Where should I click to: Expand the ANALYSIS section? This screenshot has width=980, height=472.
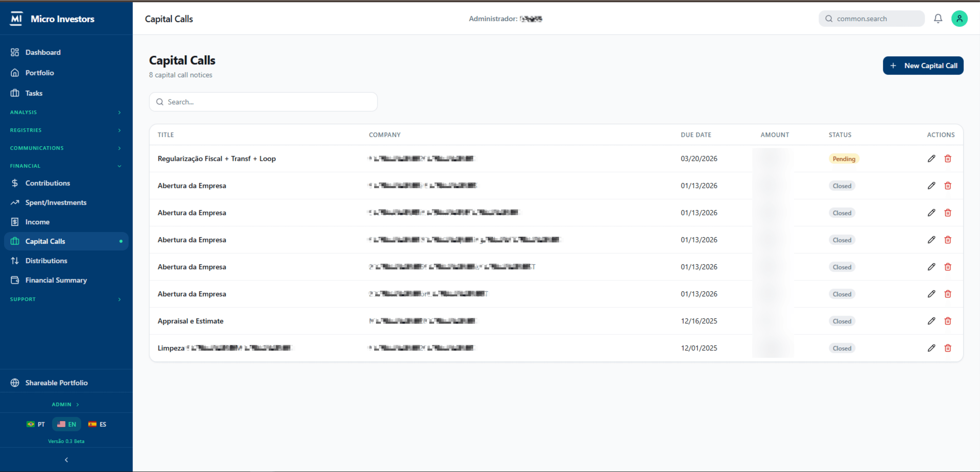[66, 112]
